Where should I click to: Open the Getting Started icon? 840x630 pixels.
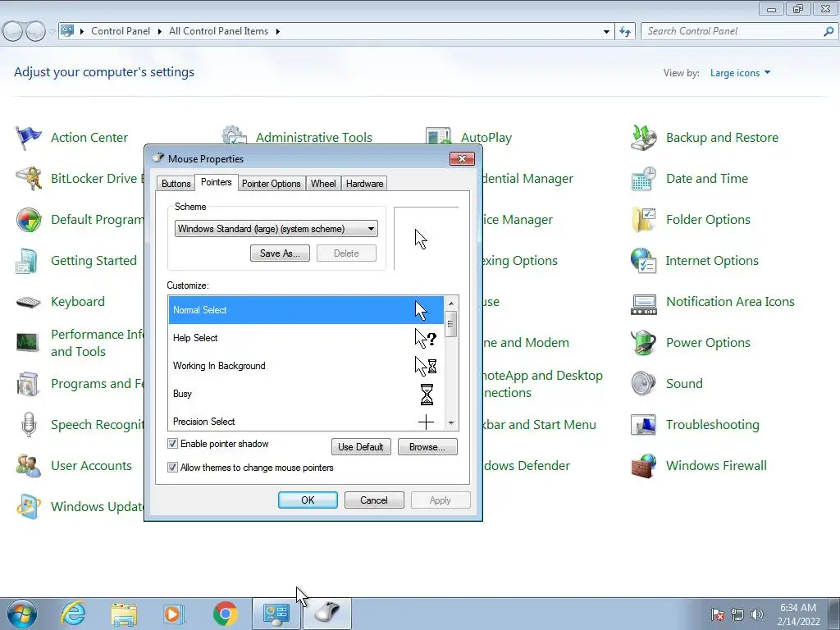pyautogui.click(x=29, y=261)
